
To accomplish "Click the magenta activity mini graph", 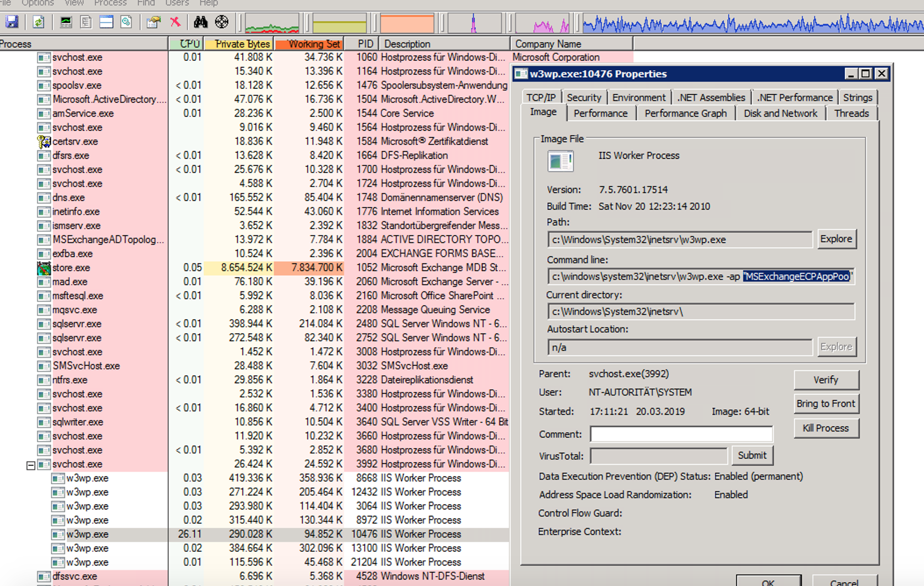I will (x=542, y=23).
